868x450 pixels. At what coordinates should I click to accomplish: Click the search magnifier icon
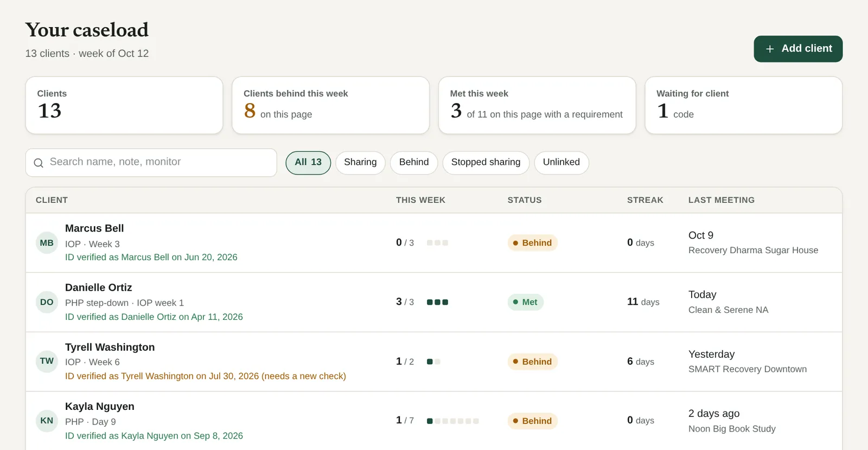tap(39, 163)
